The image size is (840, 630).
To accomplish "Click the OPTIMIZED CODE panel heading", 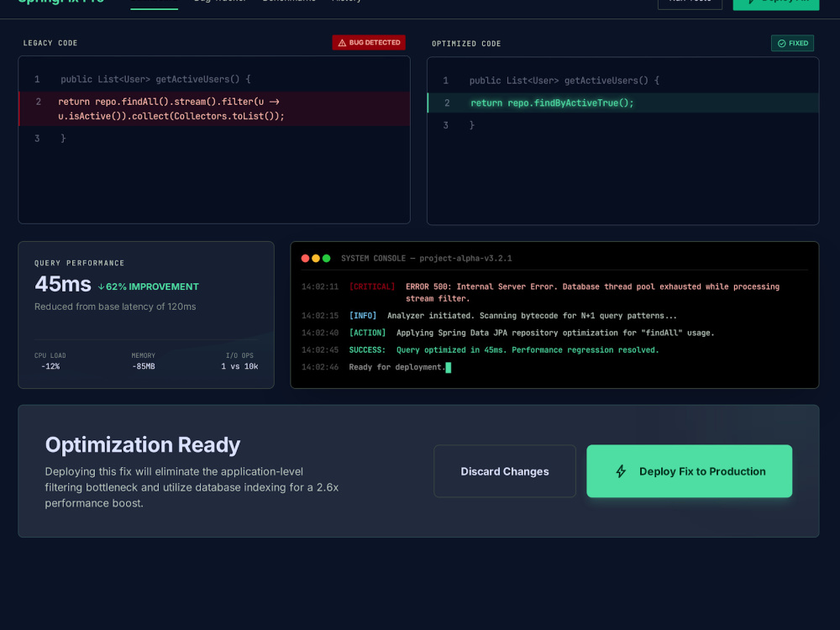I will (x=466, y=44).
